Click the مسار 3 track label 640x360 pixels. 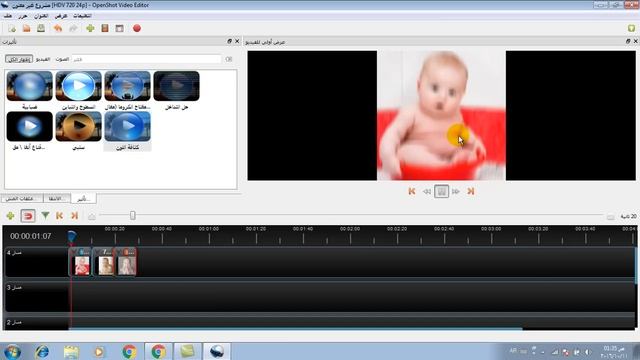point(14,287)
